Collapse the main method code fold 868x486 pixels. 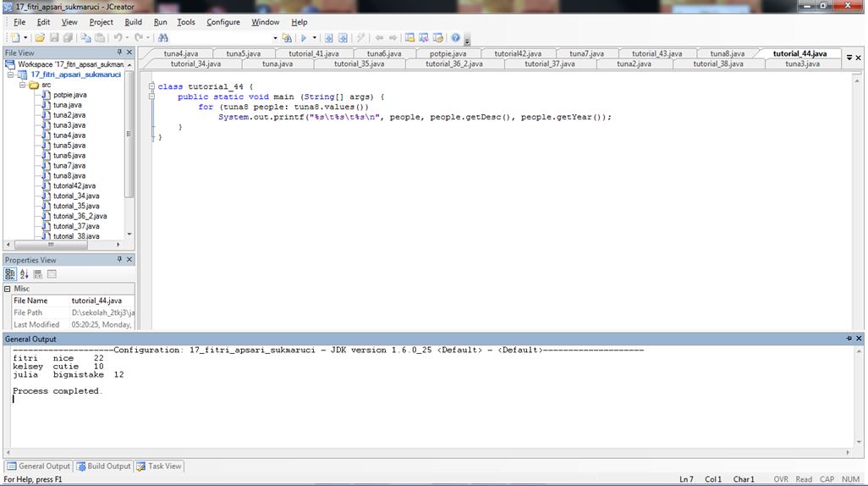pyautogui.click(x=151, y=97)
